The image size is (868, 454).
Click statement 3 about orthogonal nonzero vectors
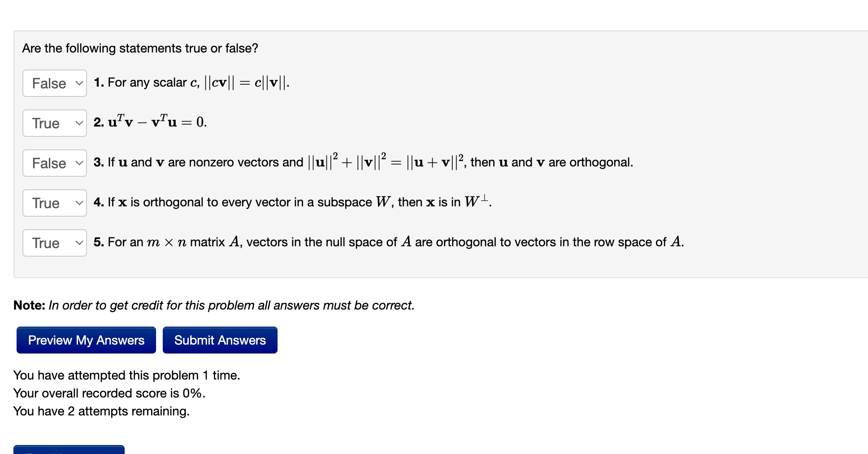tap(363, 162)
